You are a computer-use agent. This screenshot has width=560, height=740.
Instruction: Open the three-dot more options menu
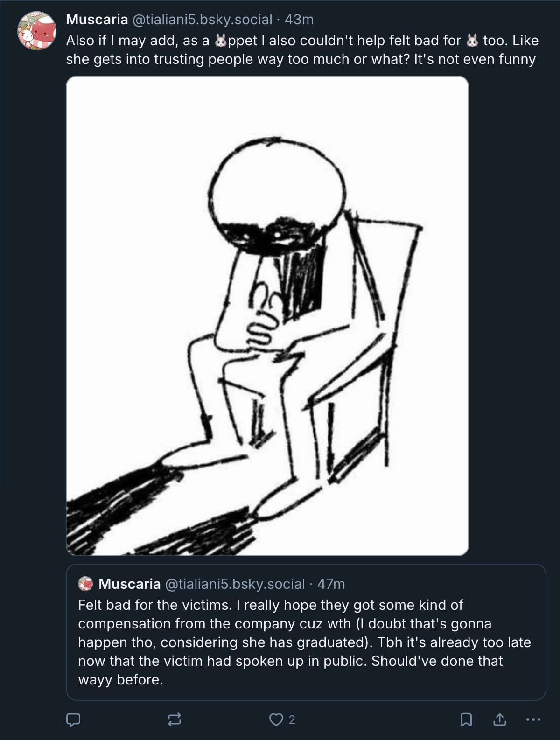(x=533, y=720)
